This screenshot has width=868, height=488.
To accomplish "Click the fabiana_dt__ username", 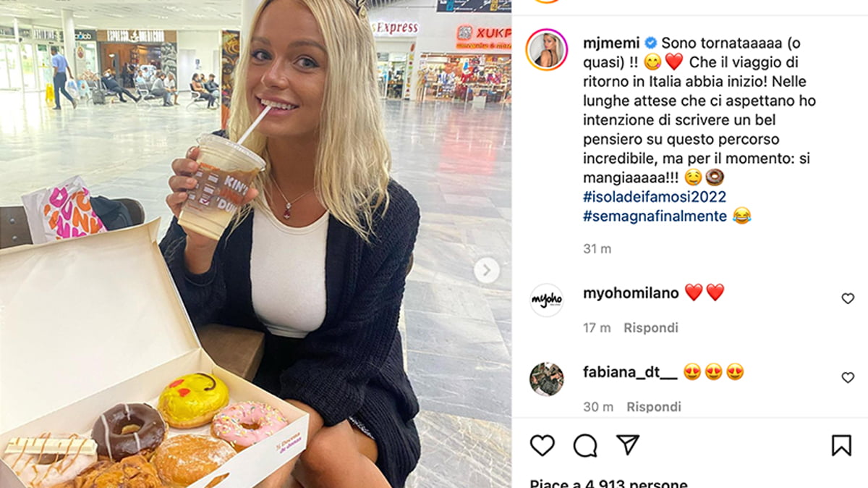I will 630,372.
